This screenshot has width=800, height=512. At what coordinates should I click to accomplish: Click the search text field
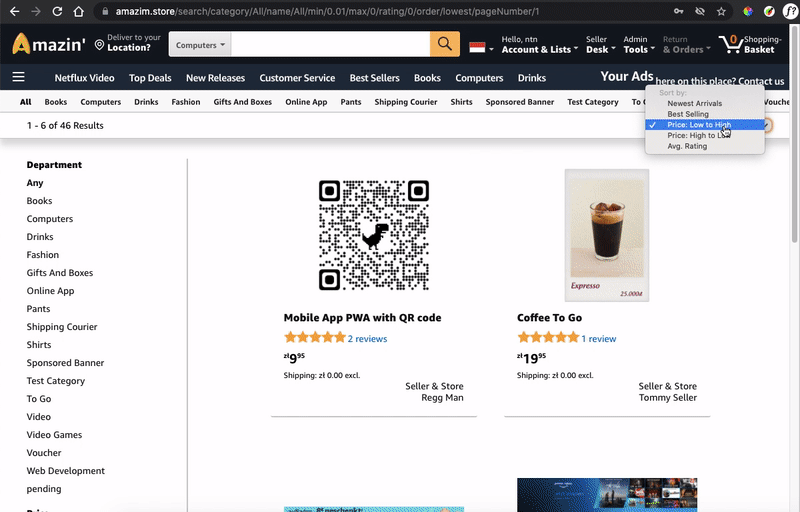click(x=331, y=44)
